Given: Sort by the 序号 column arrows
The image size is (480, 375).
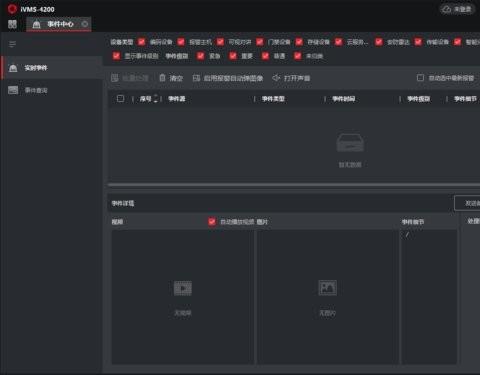Looking at the screenshot, I should [x=156, y=99].
